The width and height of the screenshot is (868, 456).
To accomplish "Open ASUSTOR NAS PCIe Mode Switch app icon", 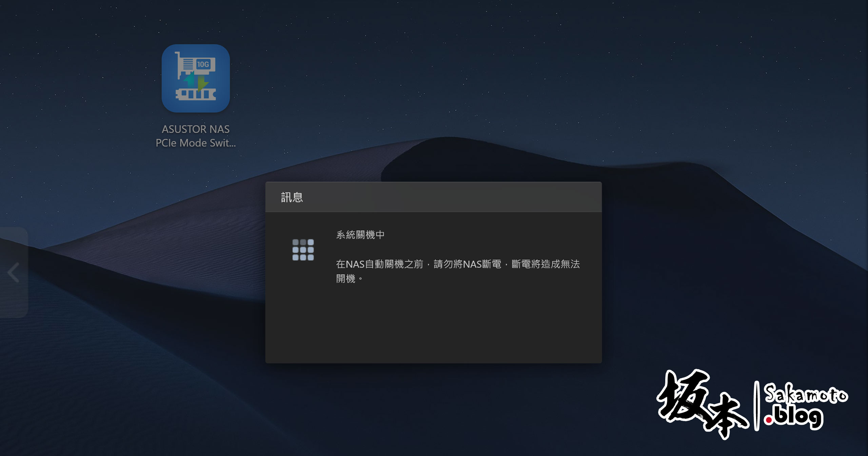I will tap(196, 78).
